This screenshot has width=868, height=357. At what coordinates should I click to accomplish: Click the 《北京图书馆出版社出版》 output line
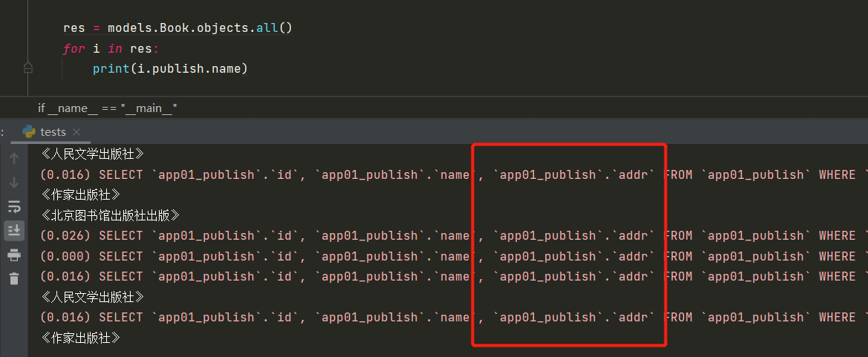coord(111,215)
